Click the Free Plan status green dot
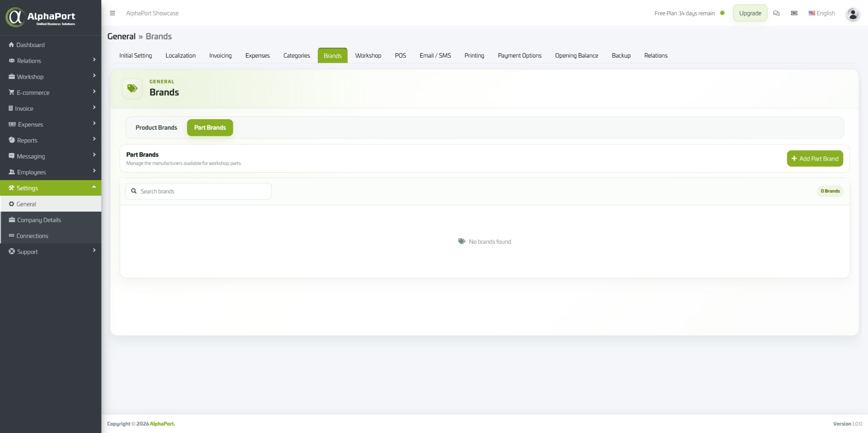Screen dimensions: 868x433 pyautogui.click(x=722, y=13)
